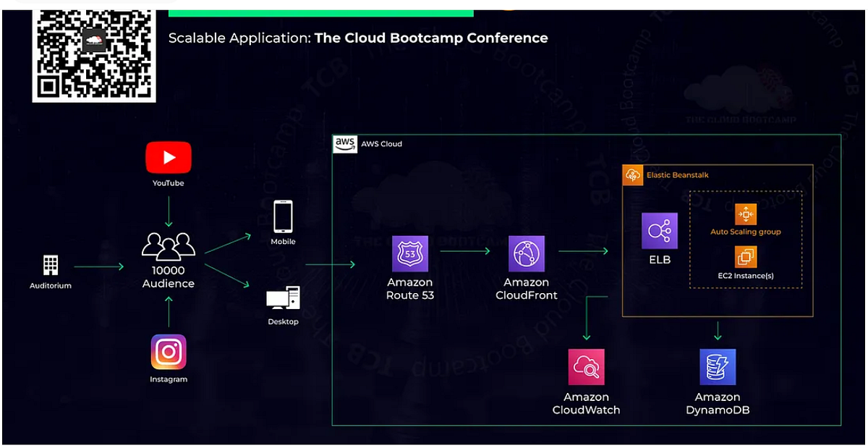Click the AWS Cloud logo badge
The height and width of the screenshot is (448, 868).
click(x=345, y=143)
